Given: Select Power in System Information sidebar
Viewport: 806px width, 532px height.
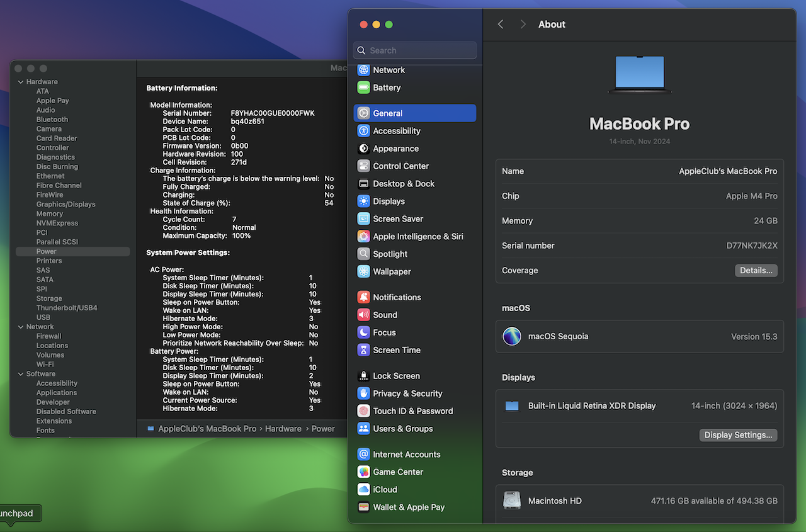Looking at the screenshot, I should point(73,251).
